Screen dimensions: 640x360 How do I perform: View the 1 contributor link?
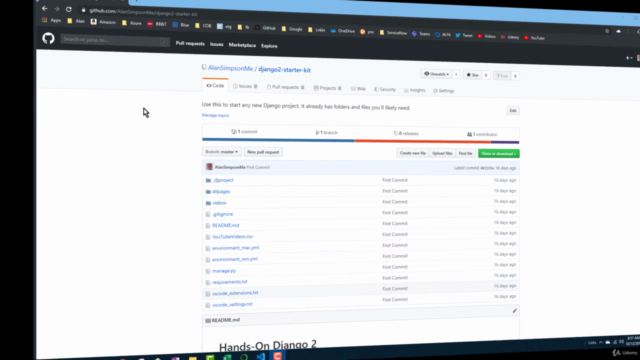(x=482, y=134)
